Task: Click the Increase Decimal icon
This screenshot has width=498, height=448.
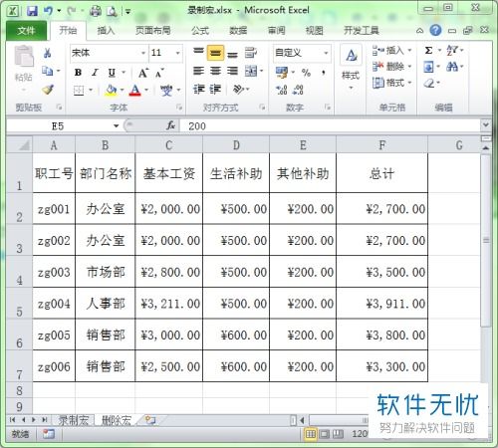Action: click(x=282, y=90)
